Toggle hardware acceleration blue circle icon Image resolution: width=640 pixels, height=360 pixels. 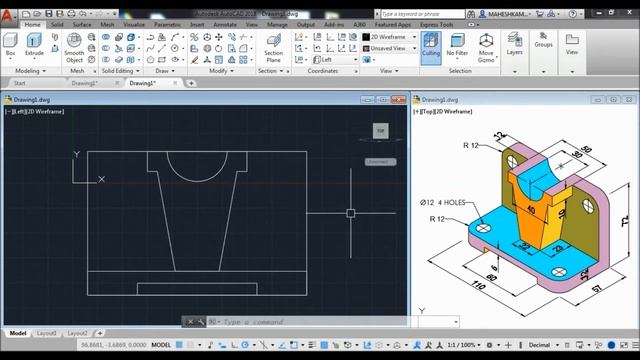pos(611,345)
